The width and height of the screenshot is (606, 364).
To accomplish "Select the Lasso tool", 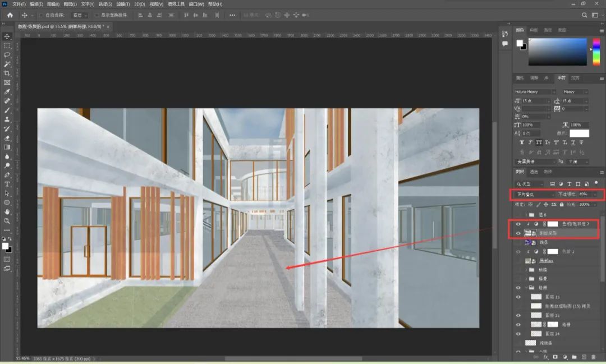I will pos(7,55).
